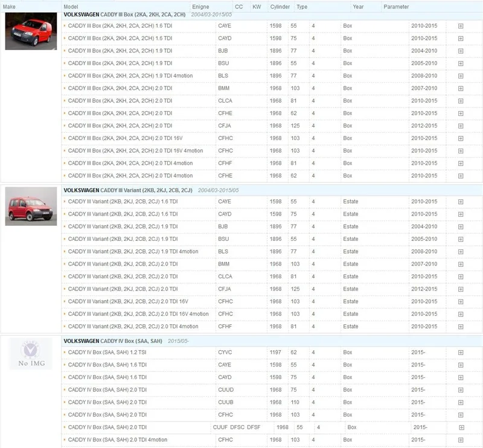This screenshot has width=483, height=448.
Task: Click the Type column header
Action: pyautogui.click(x=302, y=7)
